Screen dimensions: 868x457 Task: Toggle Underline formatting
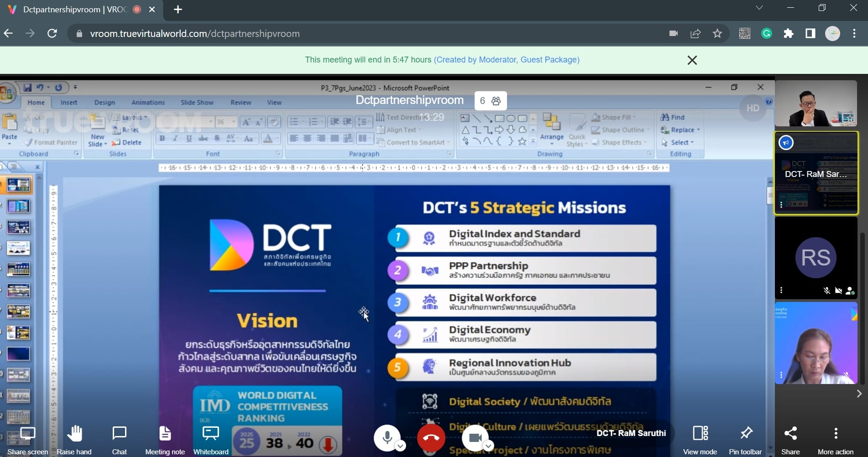[188, 138]
